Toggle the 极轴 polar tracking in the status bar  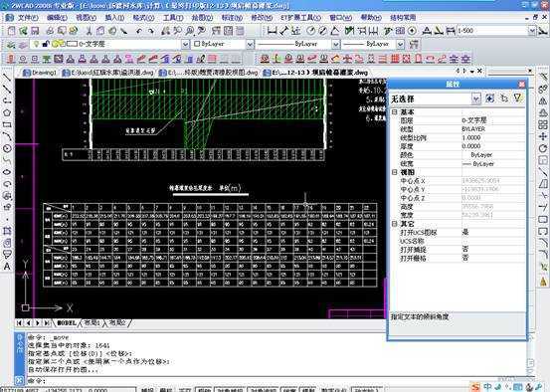(x=204, y=390)
